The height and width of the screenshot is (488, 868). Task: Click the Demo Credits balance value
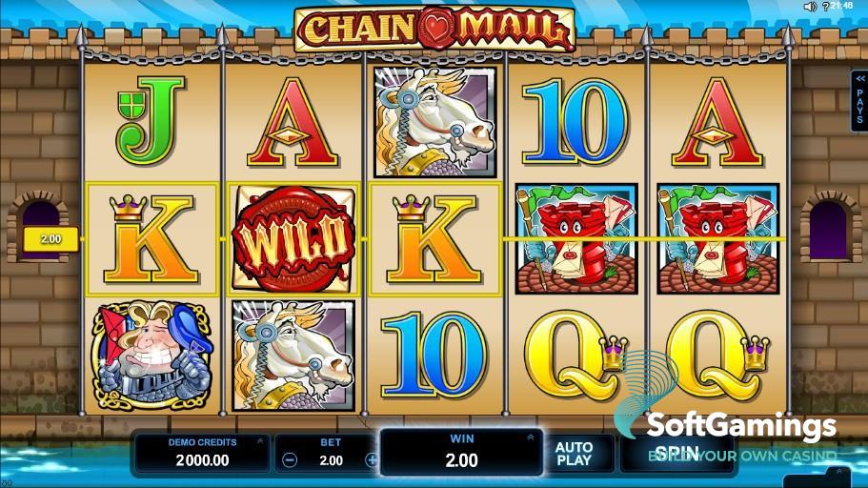point(202,460)
